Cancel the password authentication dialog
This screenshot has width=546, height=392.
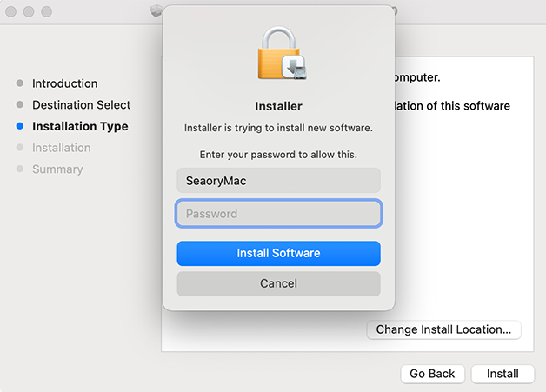pos(278,283)
